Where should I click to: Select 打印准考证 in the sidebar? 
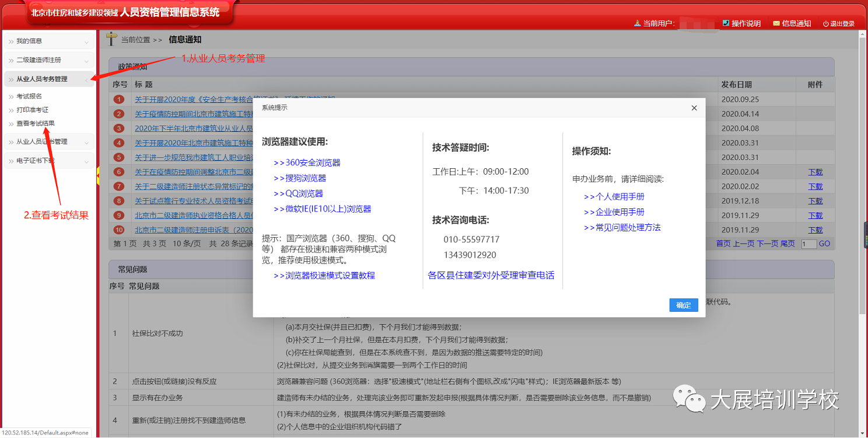coord(32,110)
